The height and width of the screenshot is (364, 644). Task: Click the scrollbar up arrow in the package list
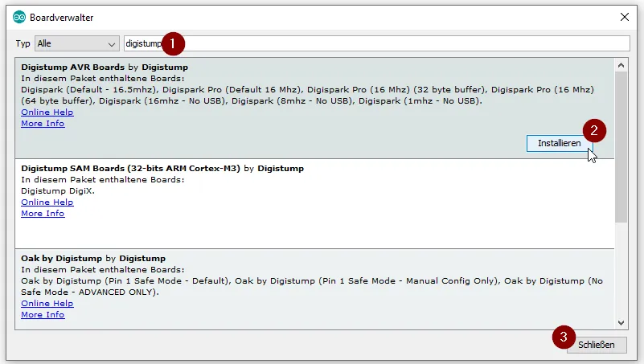tap(621, 64)
